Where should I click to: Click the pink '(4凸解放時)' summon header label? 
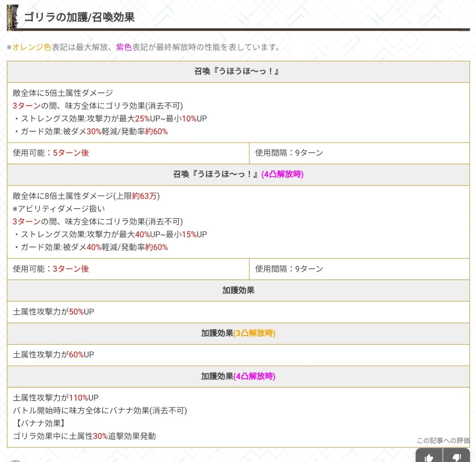282,174
